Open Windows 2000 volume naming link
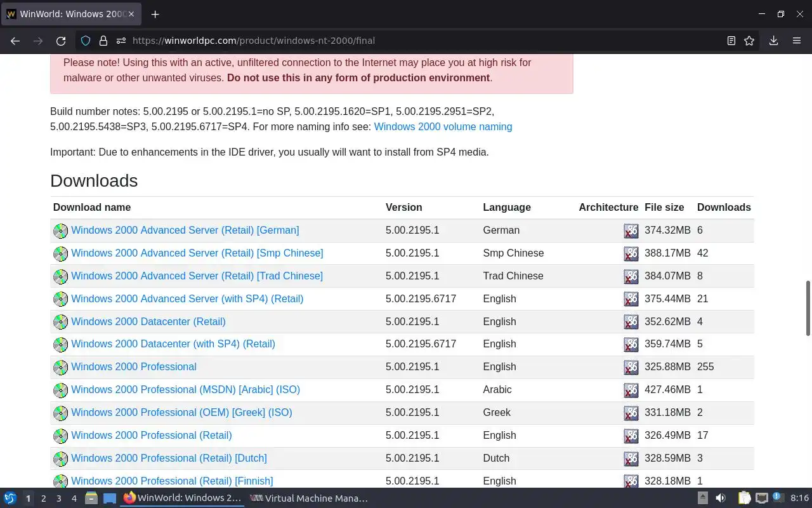The width and height of the screenshot is (812, 508). (443, 126)
